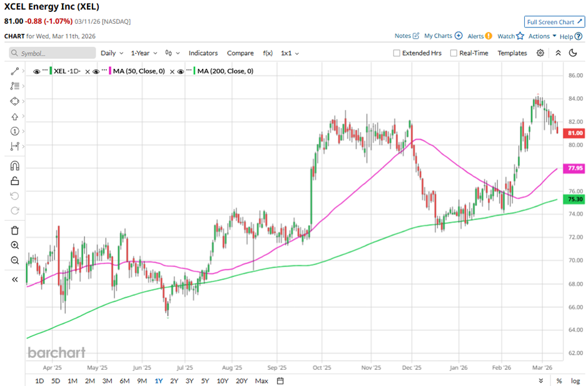Image resolution: width=588 pixels, height=386 pixels.
Task: Tick the Real-Time checkbox
Action: 454,53
